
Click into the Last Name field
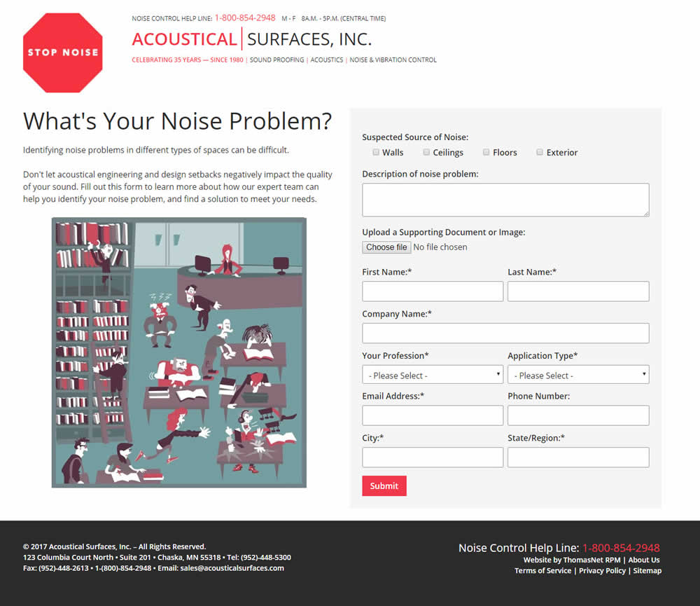point(578,291)
